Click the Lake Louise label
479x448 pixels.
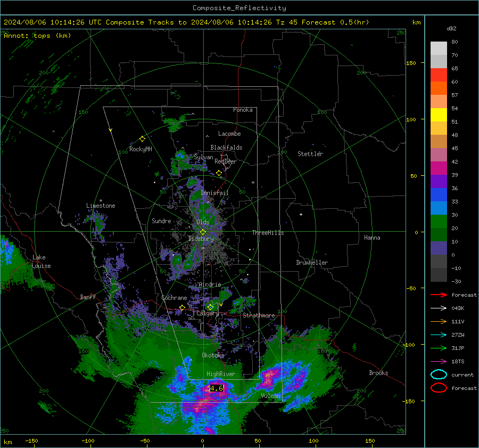point(41,262)
